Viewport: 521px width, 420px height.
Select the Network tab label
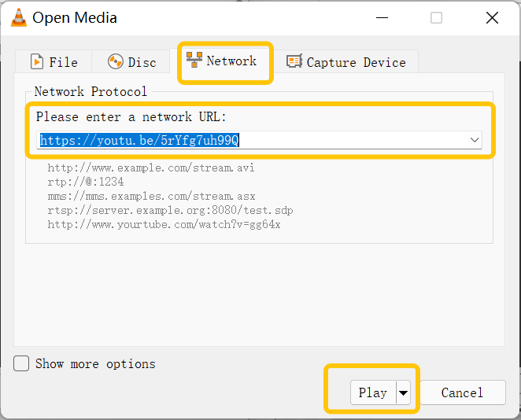pos(231,61)
